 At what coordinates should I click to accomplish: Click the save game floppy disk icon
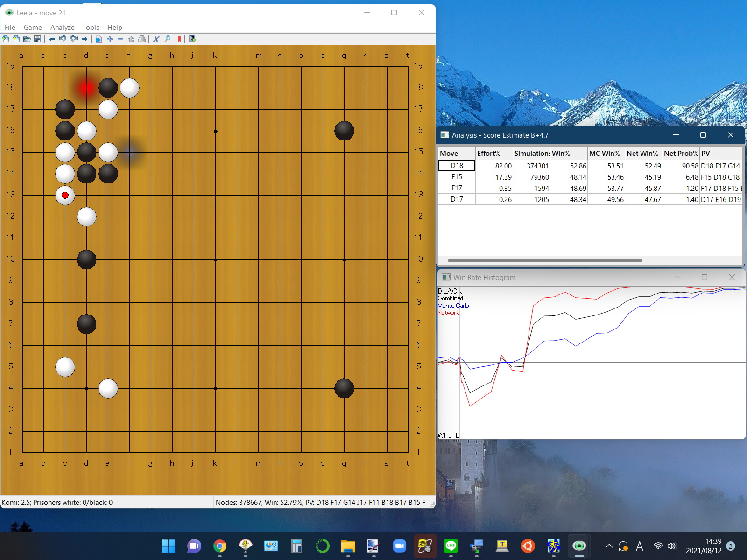point(38,39)
